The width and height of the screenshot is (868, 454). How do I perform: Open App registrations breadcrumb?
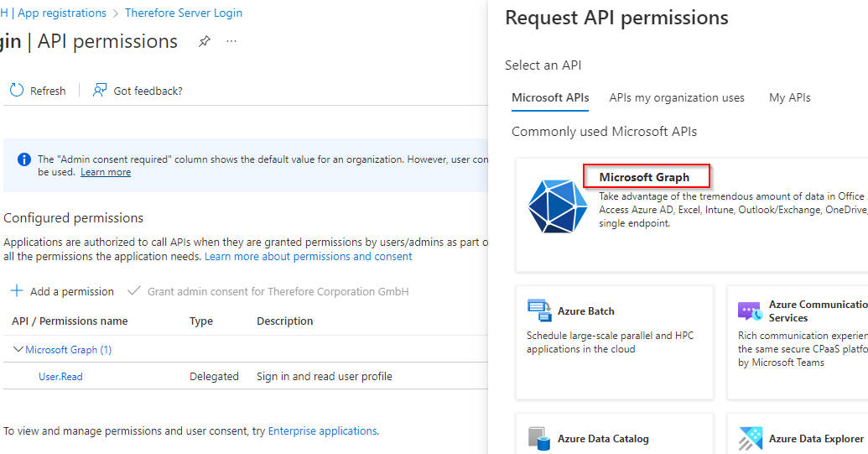(x=61, y=13)
